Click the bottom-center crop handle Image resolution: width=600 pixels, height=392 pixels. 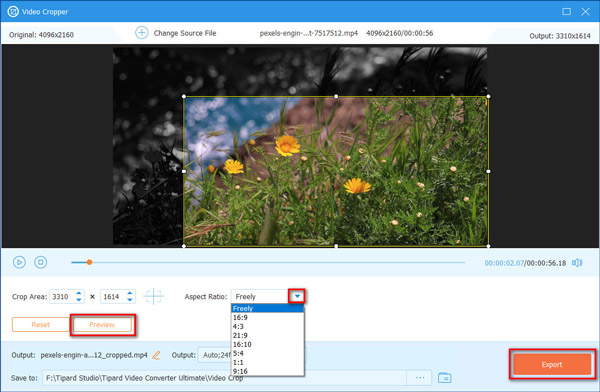[x=336, y=246]
